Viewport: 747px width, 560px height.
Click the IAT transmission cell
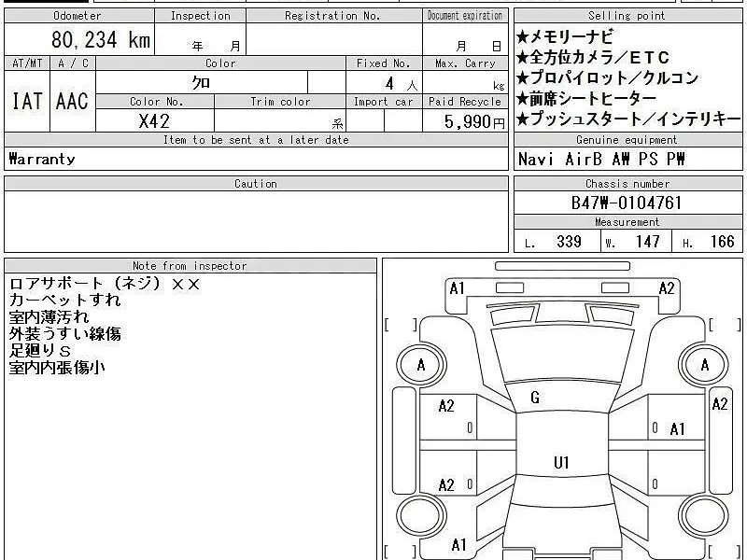[x=27, y=102]
